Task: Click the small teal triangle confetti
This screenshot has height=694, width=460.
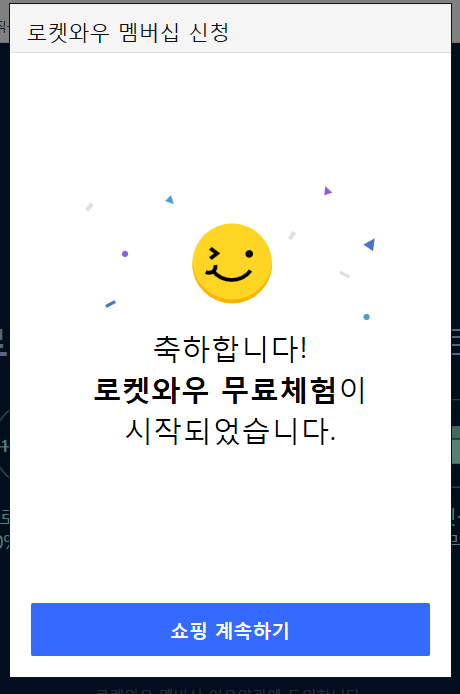Action: coord(170,200)
